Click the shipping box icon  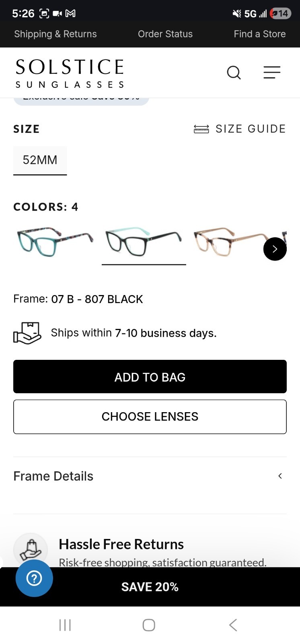[x=27, y=332]
